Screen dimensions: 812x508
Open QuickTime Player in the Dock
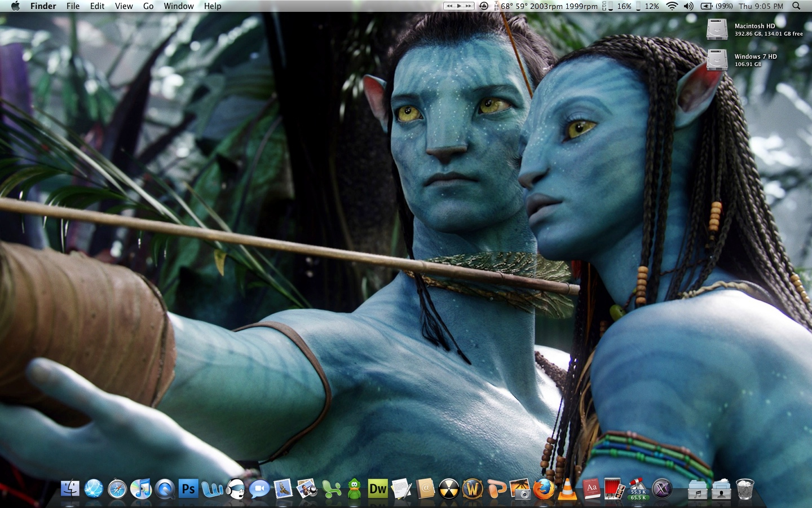coord(165,488)
